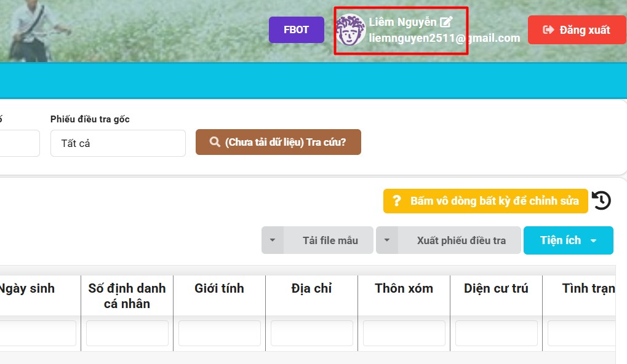Focus the Diện cư trú filter field
Screen dimensions: 627x364
tap(496, 333)
